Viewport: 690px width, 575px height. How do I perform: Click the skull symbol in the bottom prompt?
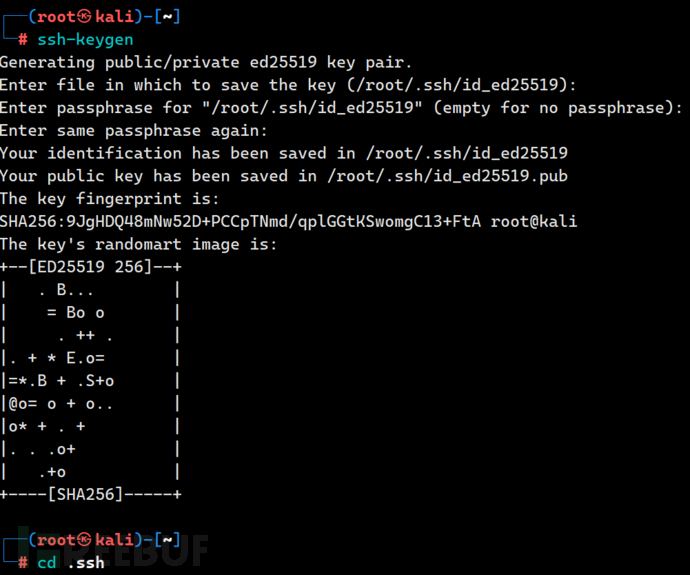[86, 541]
